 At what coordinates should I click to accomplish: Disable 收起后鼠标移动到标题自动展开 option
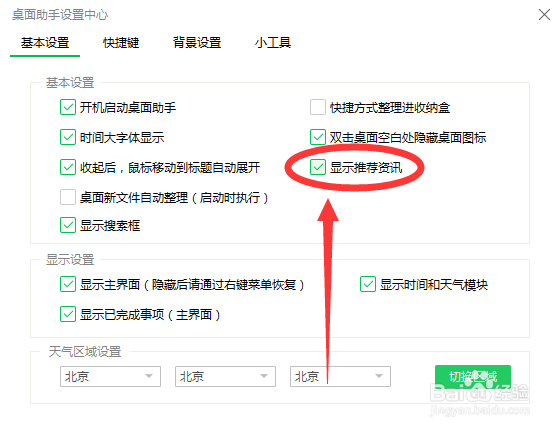(x=68, y=167)
